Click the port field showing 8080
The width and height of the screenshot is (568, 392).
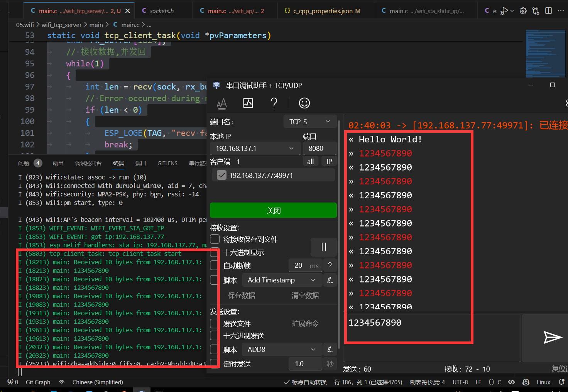tap(319, 149)
